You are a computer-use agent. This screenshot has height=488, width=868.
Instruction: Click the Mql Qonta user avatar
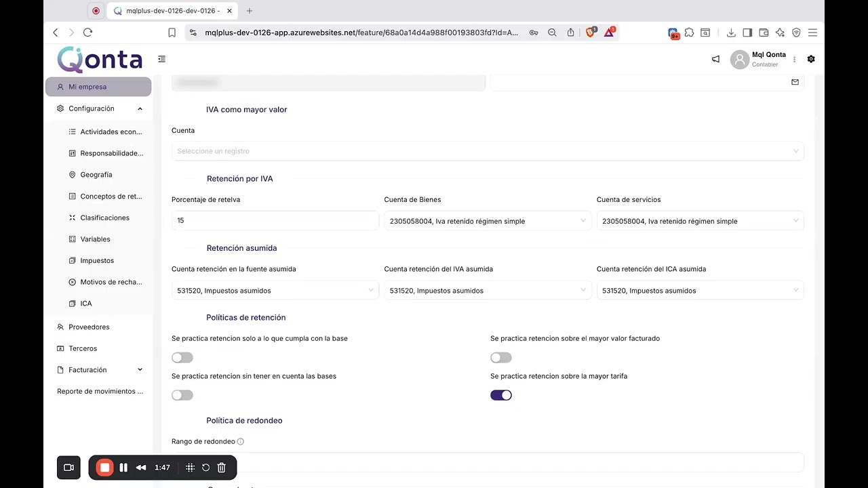coord(740,60)
